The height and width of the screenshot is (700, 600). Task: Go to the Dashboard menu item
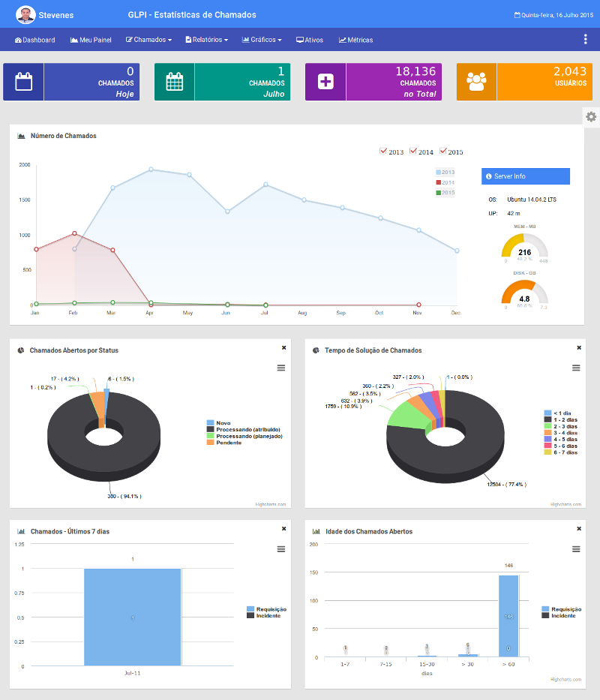coord(34,40)
